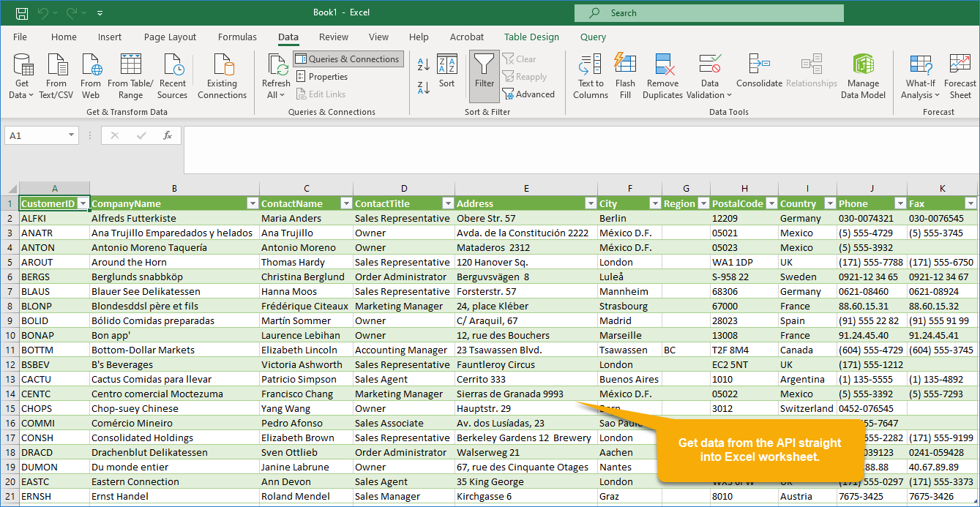Import data From Web
This screenshot has height=507, width=980.
pos(91,76)
